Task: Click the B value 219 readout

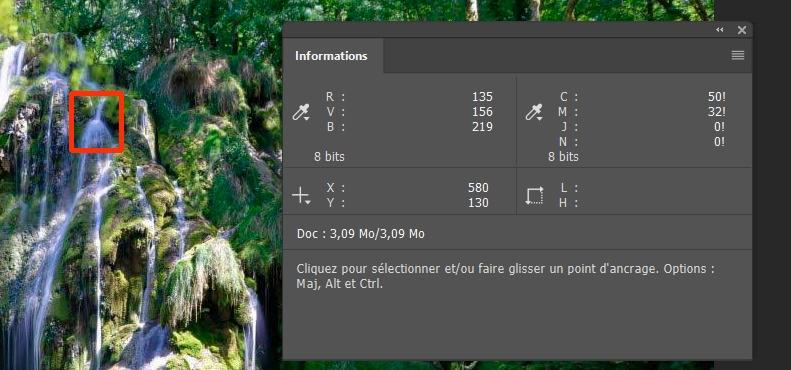Action: click(x=482, y=127)
